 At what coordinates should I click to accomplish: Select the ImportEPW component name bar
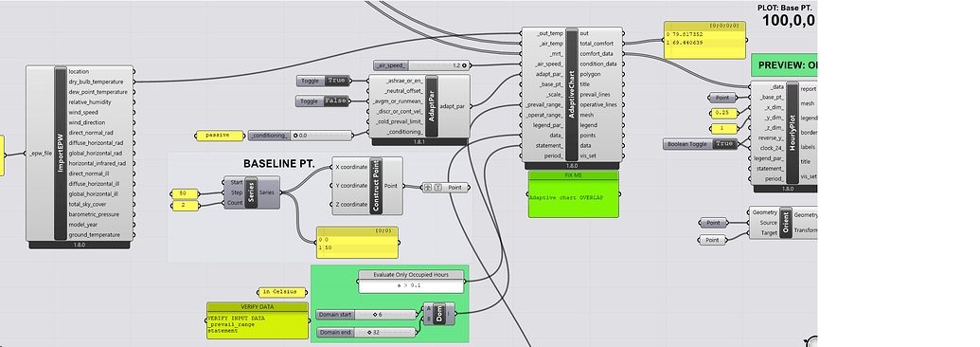[60, 154]
